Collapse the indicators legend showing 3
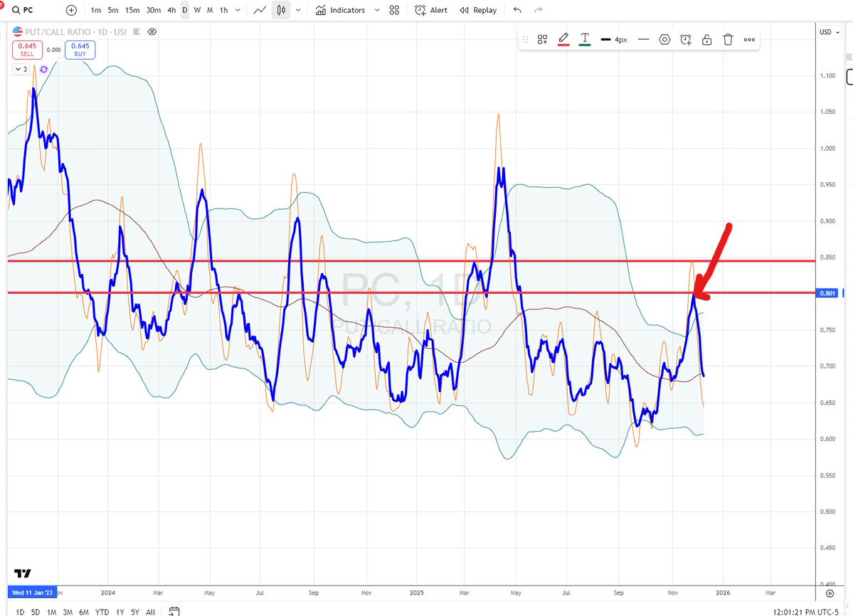853x616 pixels. tap(21, 69)
